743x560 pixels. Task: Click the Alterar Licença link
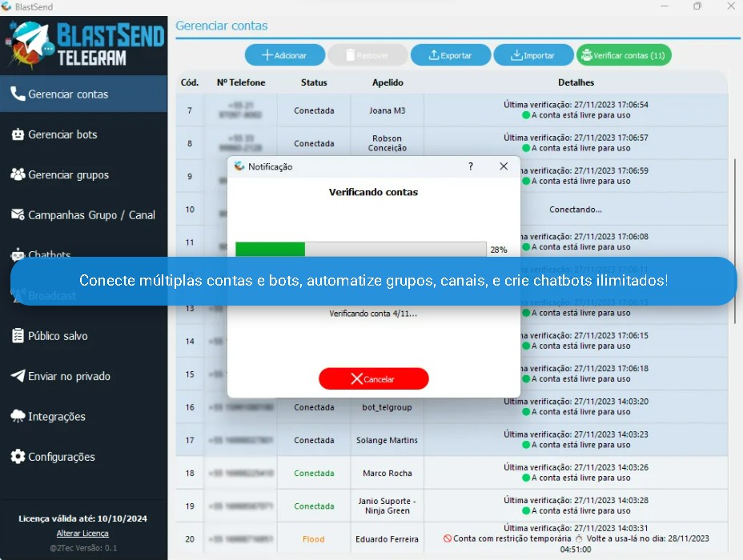(x=82, y=533)
